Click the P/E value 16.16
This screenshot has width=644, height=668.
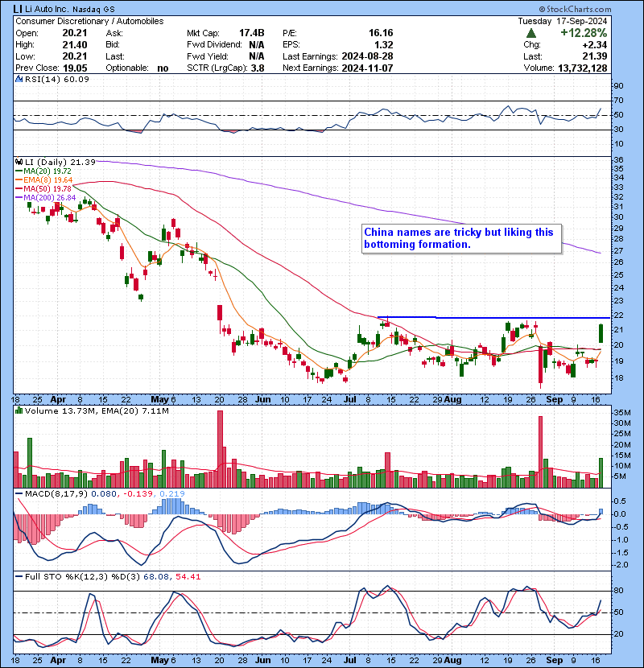pos(381,33)
